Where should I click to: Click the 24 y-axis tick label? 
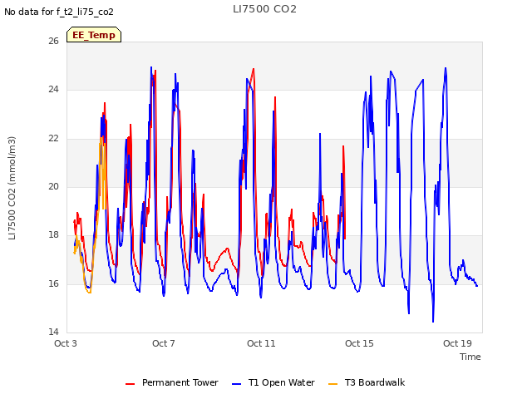tap(53, 89)
